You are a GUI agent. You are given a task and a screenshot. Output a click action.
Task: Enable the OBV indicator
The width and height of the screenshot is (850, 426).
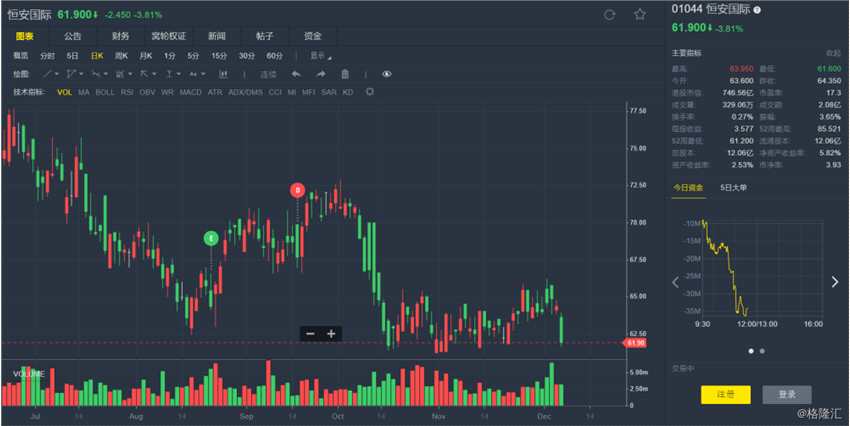(147, 93)
